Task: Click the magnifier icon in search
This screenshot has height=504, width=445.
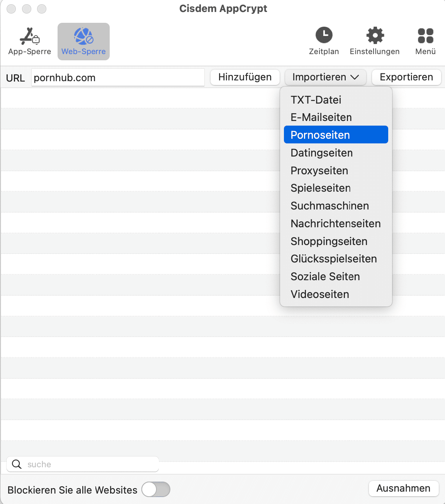Action: [17, 464]
